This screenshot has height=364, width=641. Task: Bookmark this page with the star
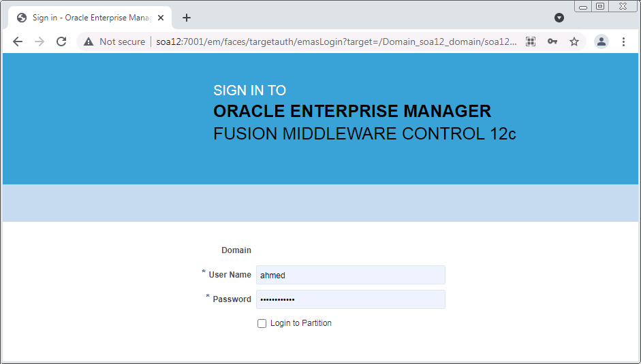click(x=574, y=42)
